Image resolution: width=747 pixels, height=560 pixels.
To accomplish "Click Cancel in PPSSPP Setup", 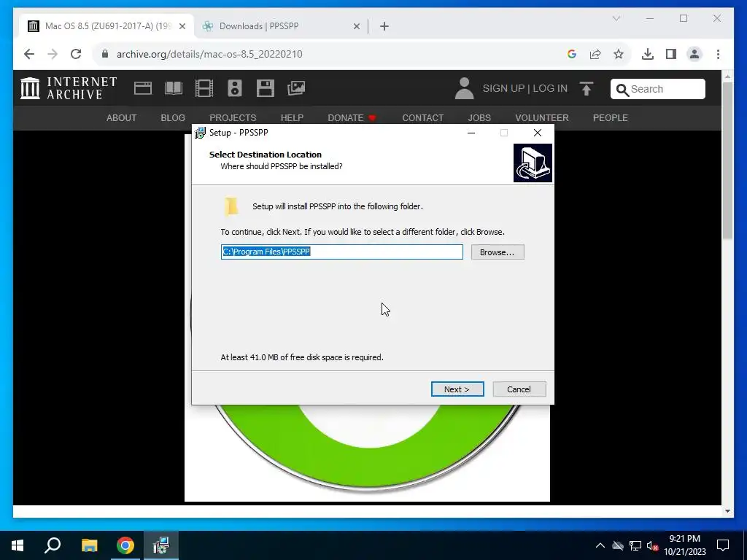I will (519, 389).
